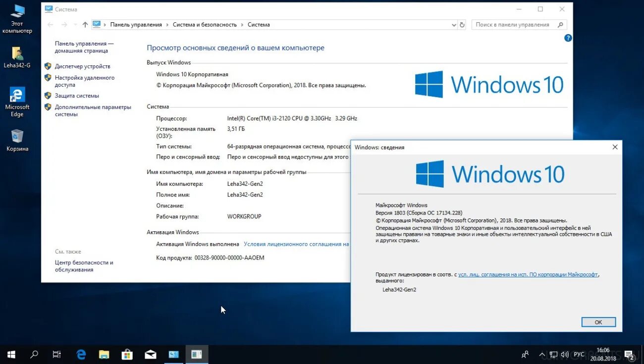Image resolution: width=644 pixels, height=364 pixels.
Task: Open Task View on the taskbar
Action: point(57,355)
